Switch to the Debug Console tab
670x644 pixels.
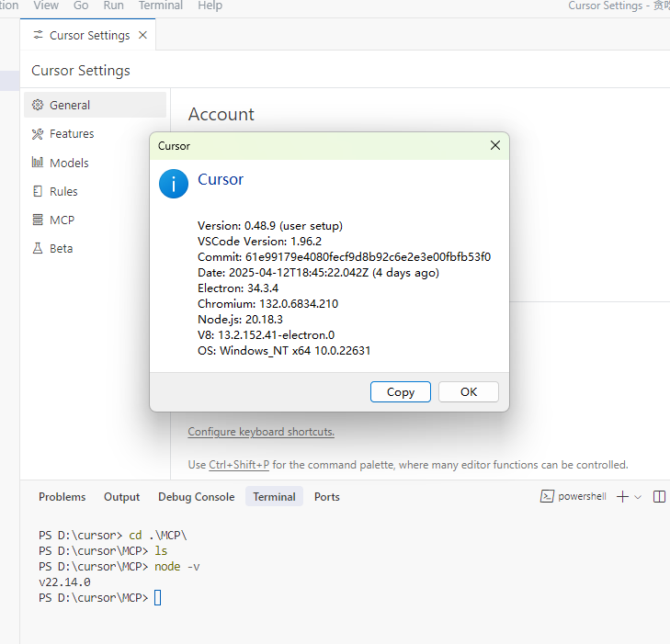click(x=196, y=497)
